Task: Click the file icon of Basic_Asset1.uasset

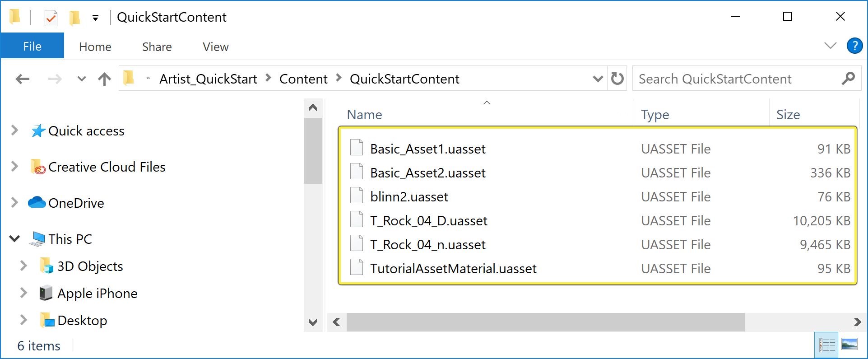Action: pos(357,148)
